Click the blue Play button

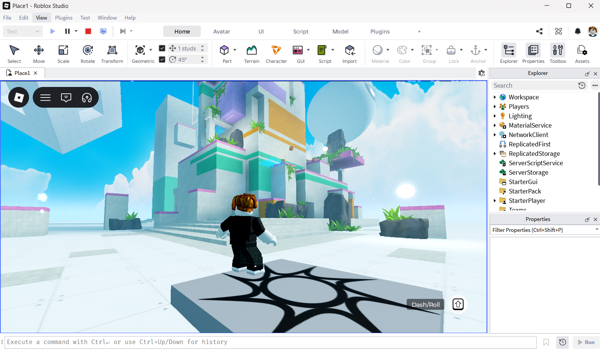click(53, 31)
